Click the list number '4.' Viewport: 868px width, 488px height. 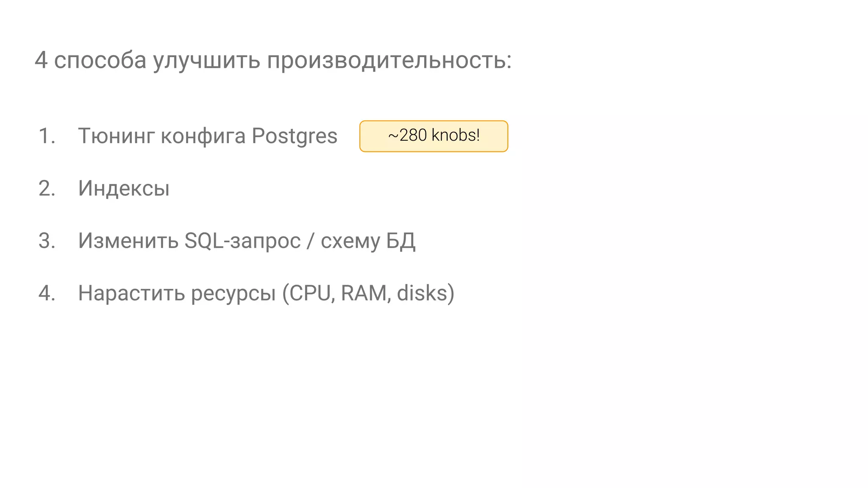pos(47,293)
